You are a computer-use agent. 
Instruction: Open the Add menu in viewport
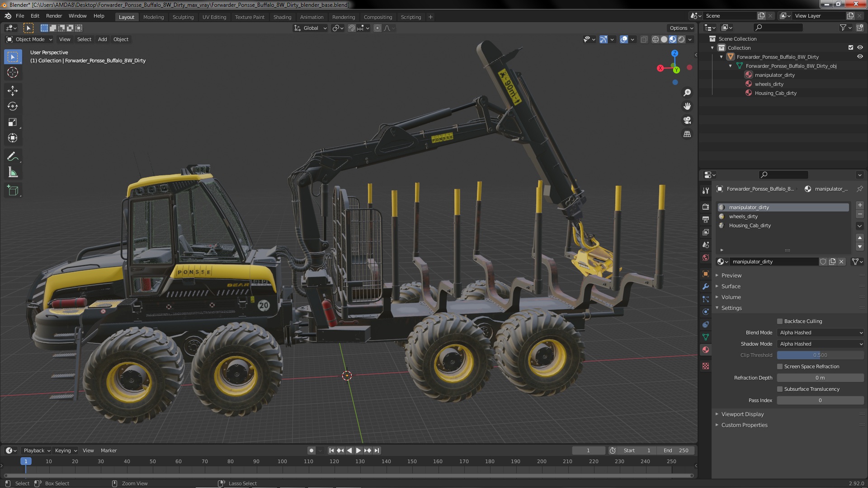pyautogui.click(x=103, y=39)
